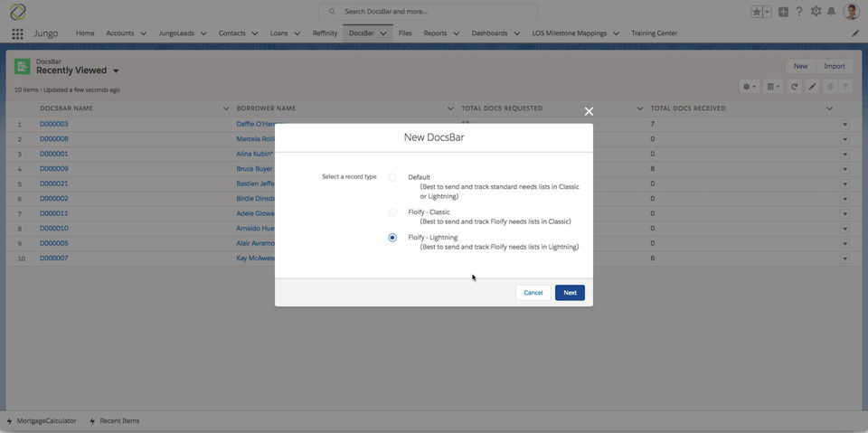Open the MortgageCalculator utility bar item
Screen dimensions: 868x433
point(41,421)
